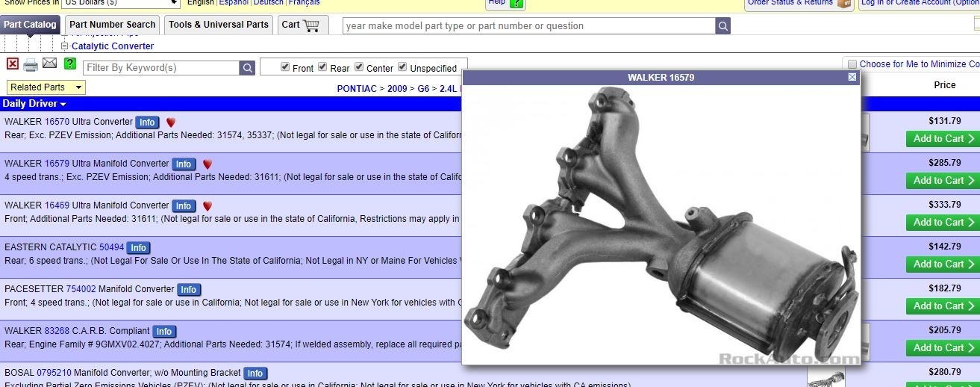
Task: Open Info for WALKER 16579
Action: (184, 164)
